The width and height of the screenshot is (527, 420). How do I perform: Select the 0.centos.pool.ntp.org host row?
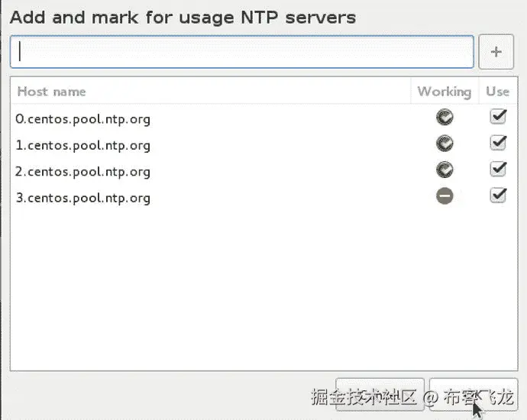263,118
